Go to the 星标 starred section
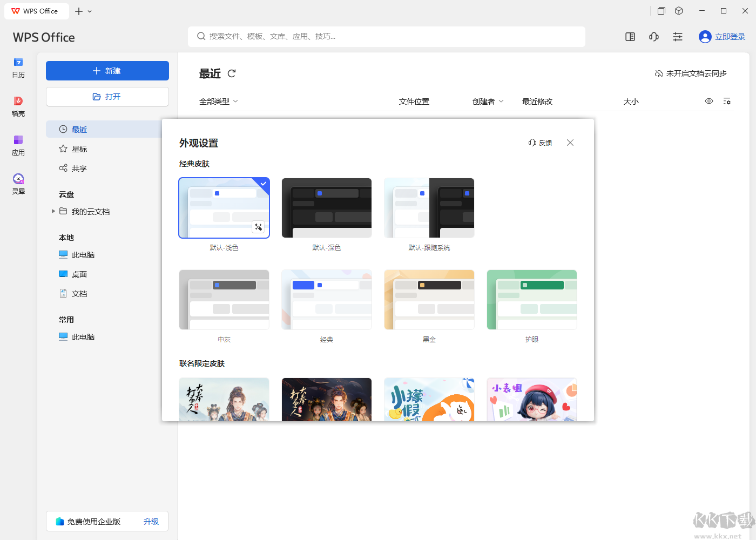Image resolution: width=756 pixels, height=540 pixels. pyautogui.click(x=79, y=149)
